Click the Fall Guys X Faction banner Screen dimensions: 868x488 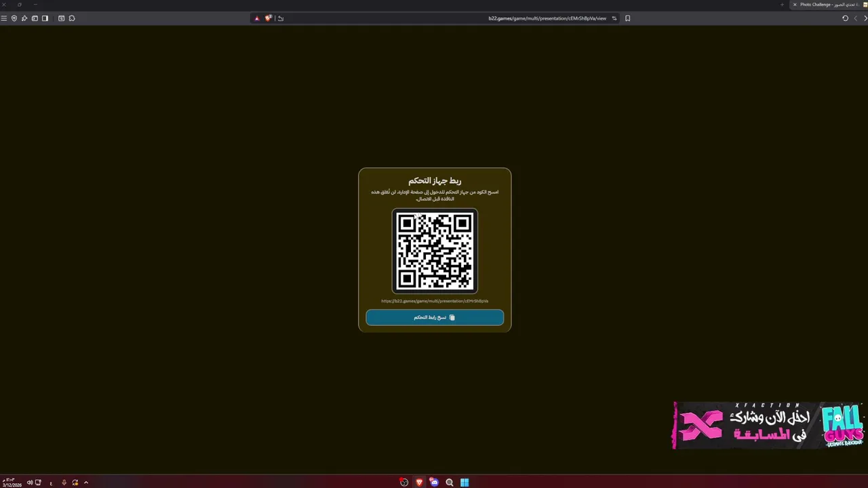(x=768, y=426)
